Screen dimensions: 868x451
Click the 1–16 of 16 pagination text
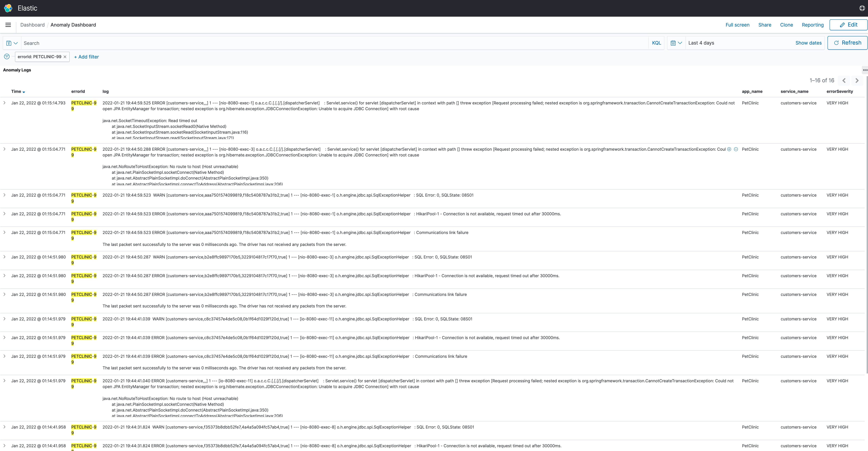822,81
